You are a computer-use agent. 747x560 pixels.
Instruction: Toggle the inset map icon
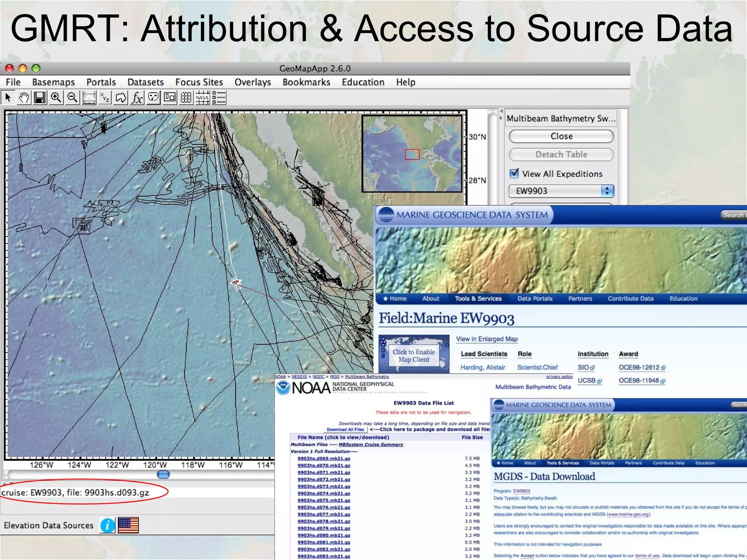click(170, 98)
